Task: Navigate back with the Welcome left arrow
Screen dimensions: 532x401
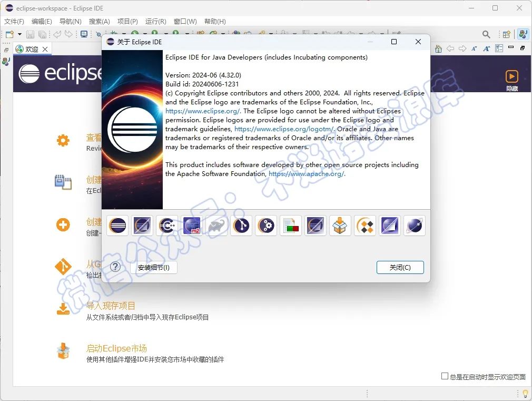Action: [450, 48]
